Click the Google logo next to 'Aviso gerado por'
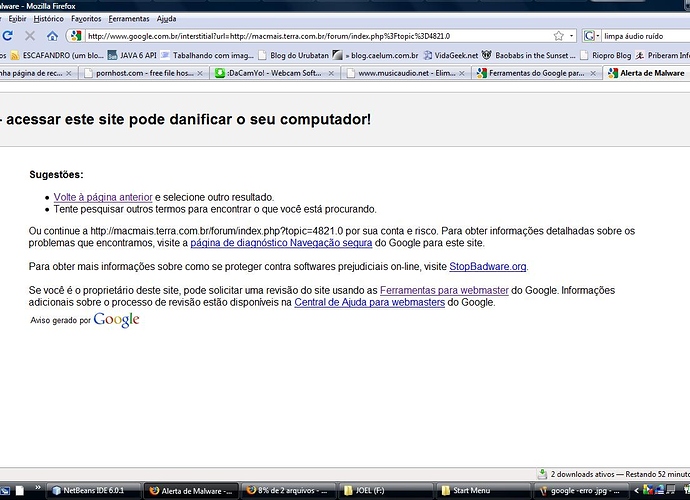The image size is (690, 500). coord(117,320)
